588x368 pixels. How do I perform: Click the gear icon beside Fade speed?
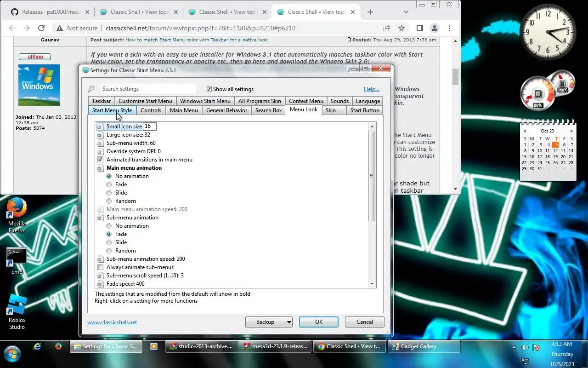click(x=100, y=284)
